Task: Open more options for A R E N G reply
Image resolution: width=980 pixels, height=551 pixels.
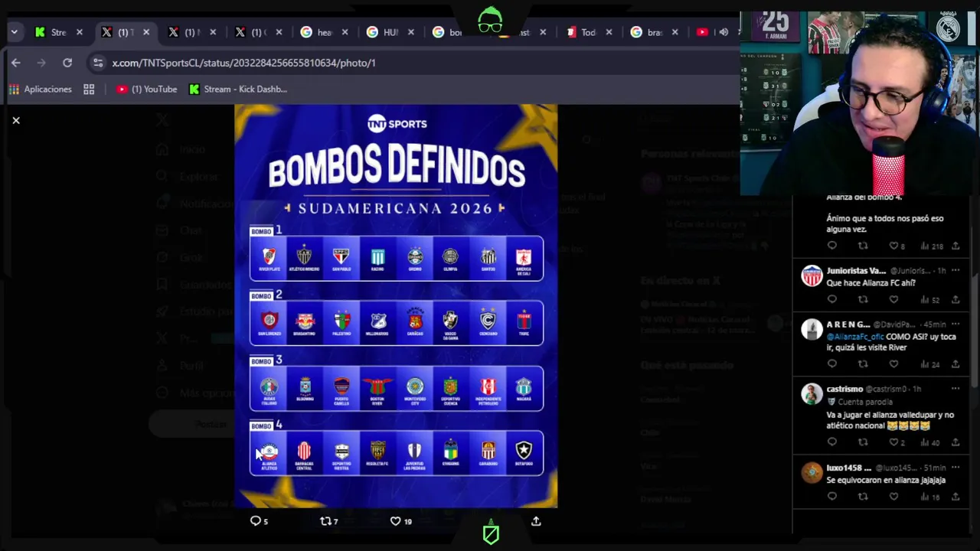Action: click(955, 324)
